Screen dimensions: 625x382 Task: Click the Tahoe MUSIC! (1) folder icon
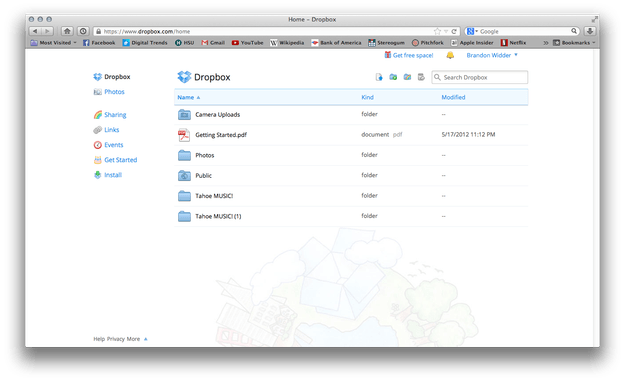[184, 216]
